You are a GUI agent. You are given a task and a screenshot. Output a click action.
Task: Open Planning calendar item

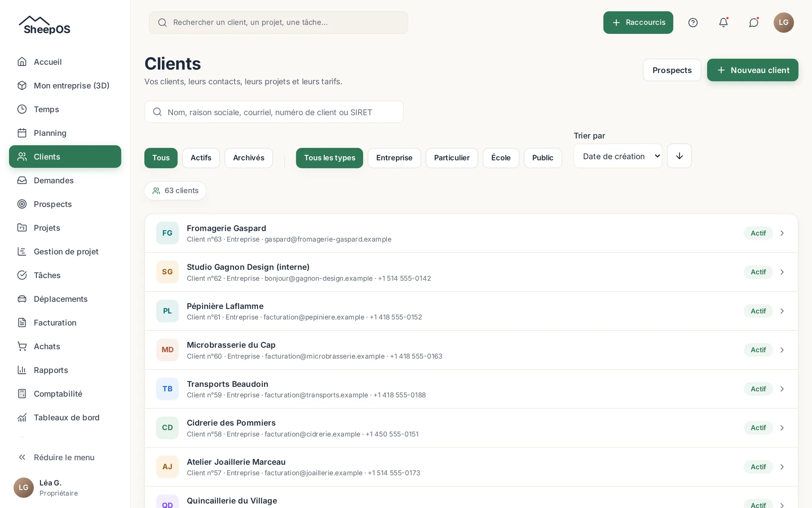(x=65, y=133)
